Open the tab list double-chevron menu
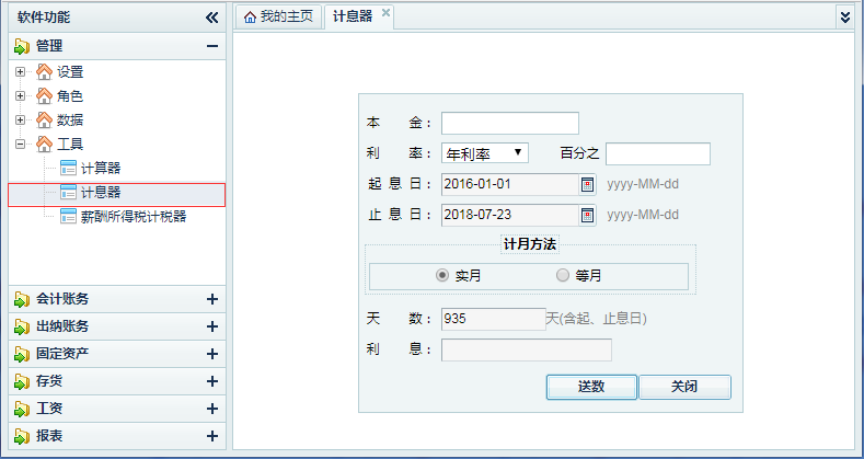Image resolution: width=864 pixels, height=459 pixels. pos(844,16)
